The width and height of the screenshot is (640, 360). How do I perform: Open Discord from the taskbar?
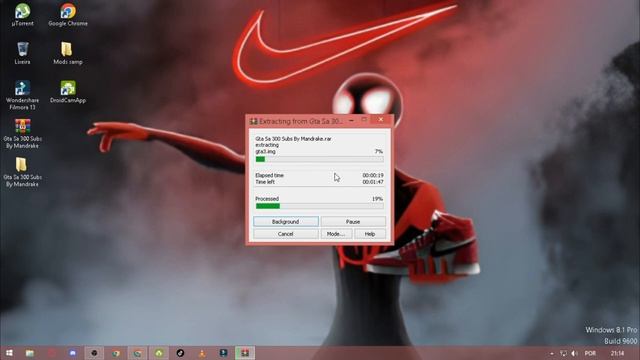73,353
